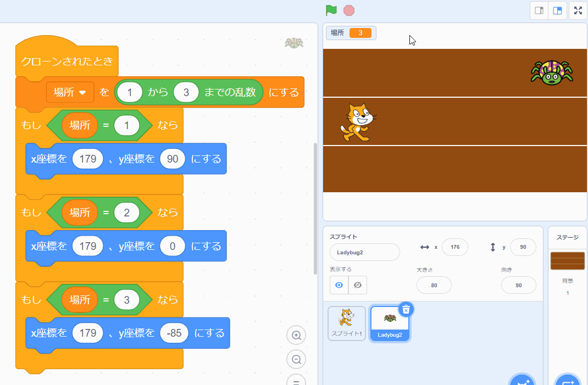
Task: Click the cat sprite on the stage
Action: click(358, 122)
